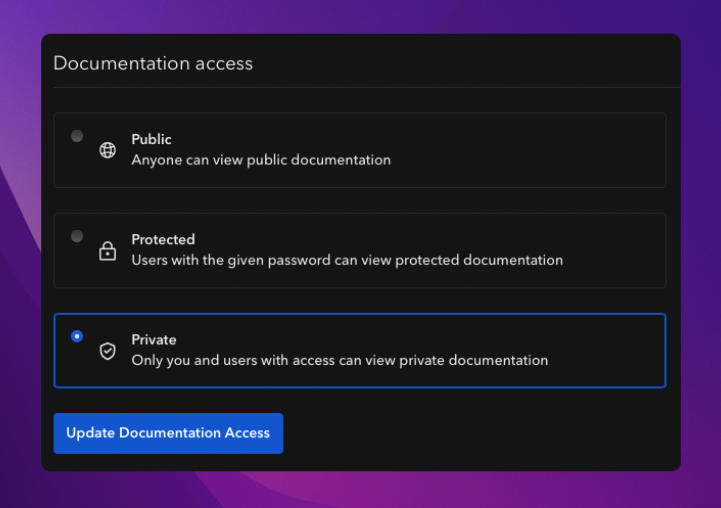
Task: Click the bold Public option title
Action: (x=151, y=139)
